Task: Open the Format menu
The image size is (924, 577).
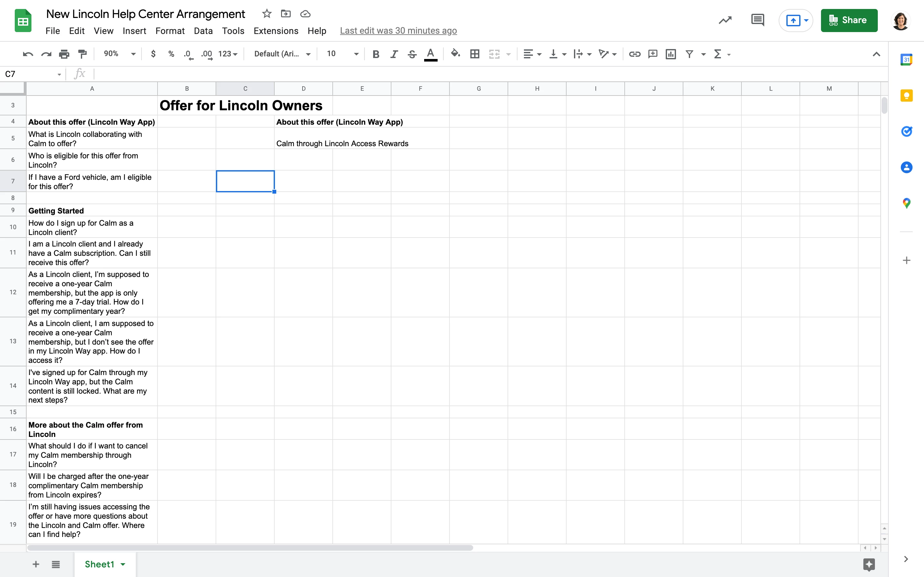Action: [x=169, y=31]
